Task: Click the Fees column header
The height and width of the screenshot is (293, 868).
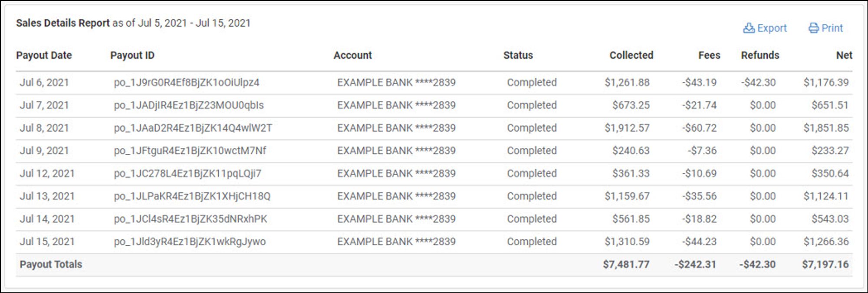Action: [709, 55]
